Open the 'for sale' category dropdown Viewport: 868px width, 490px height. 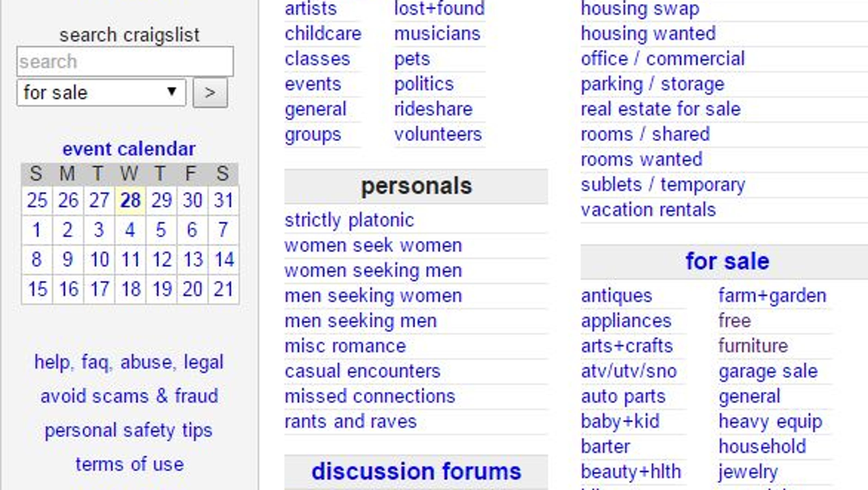[x=101, y=93]
